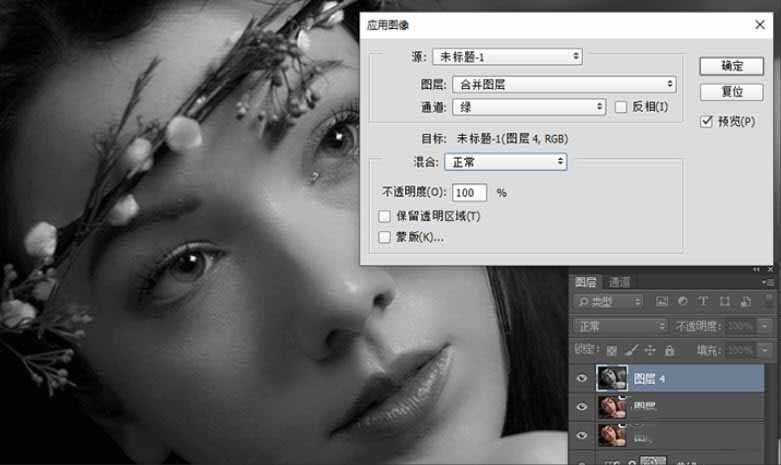Image resolution: width=781 pixels, height=465 pixels.
Task: Click the adjustment layer filter icon
Action: tap(681, 302)
